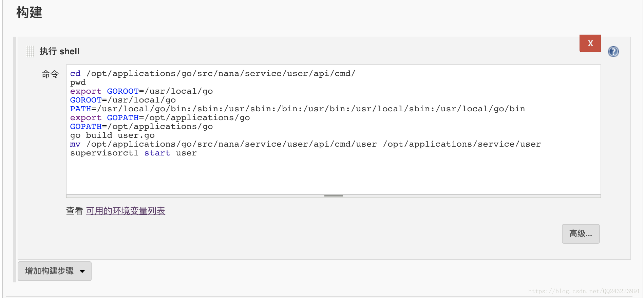Image resolution: width=644 pixels, height=298 pixels.
Task: Click the command textarea resize handle
Action: point(333,196)
